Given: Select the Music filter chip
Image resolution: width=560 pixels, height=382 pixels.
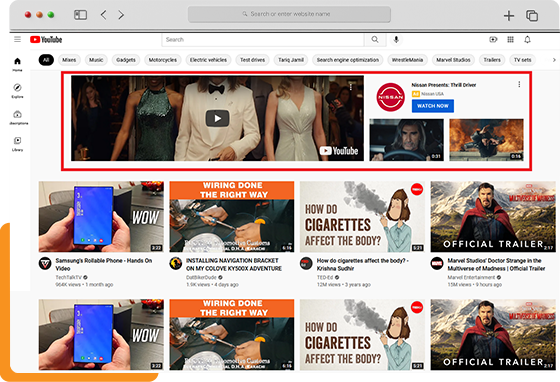Looking at the screenshot, I should [96, 60].
